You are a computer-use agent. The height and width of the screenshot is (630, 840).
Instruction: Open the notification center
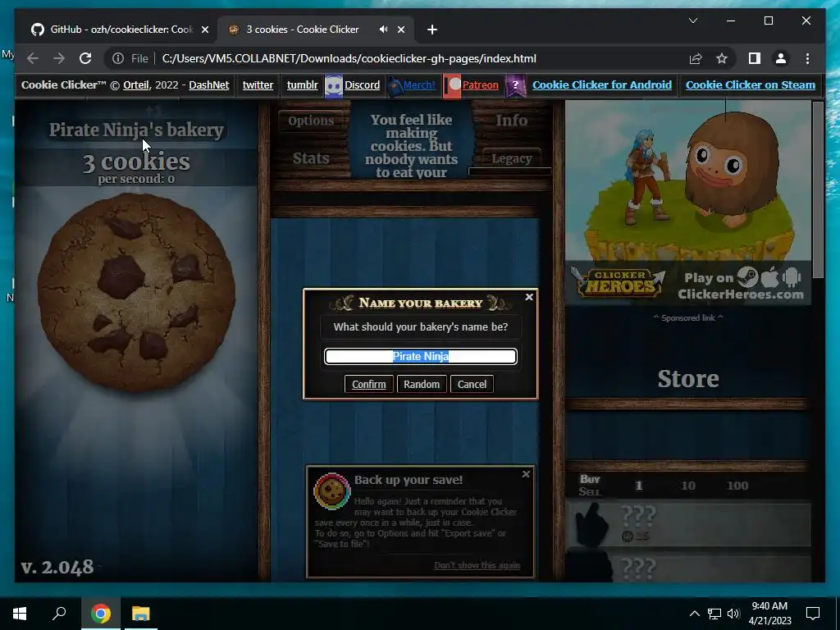click(x=813, y=614)
